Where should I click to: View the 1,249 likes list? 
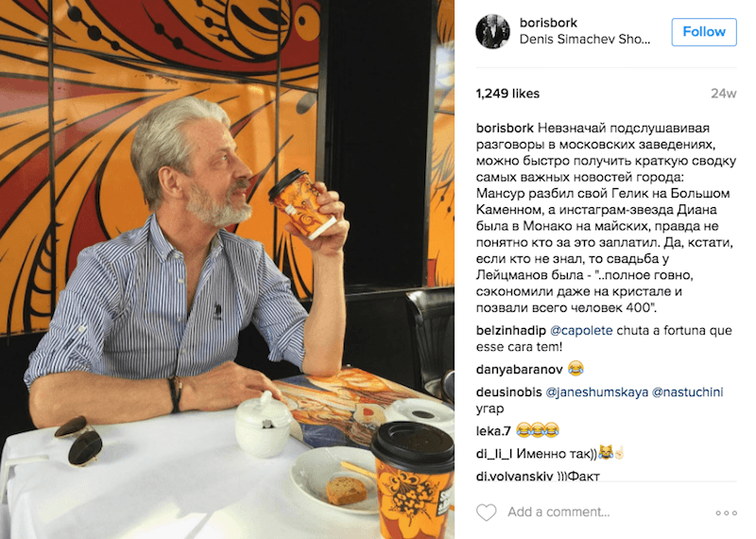click(507, 94)
